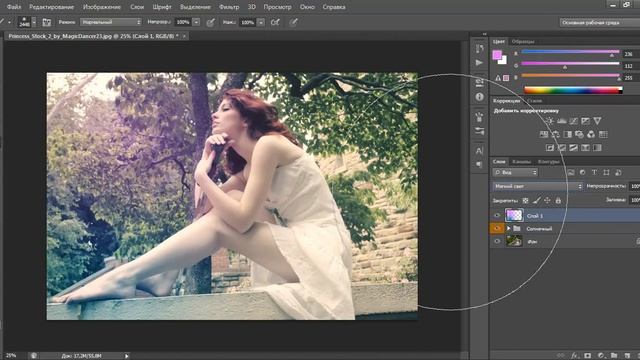Open brush preset picker
640x360 pixels.
click(27, 22)
